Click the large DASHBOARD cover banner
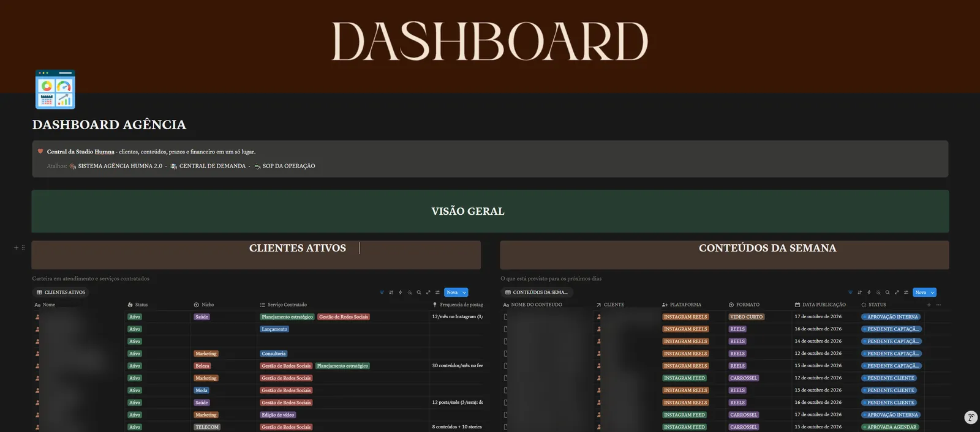Viewport: 980px width, 432px height. click(490, 46)
